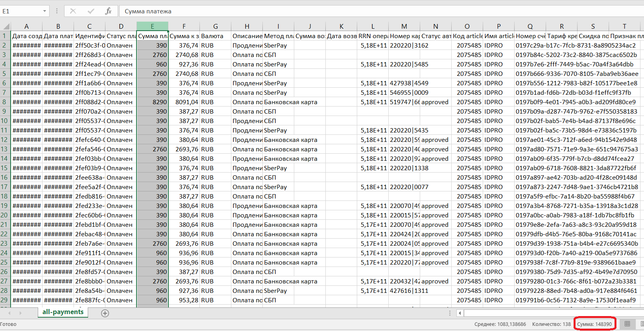Select row 8 header
The width and height of the screenshot is (644, 331).
pos(5,102)
